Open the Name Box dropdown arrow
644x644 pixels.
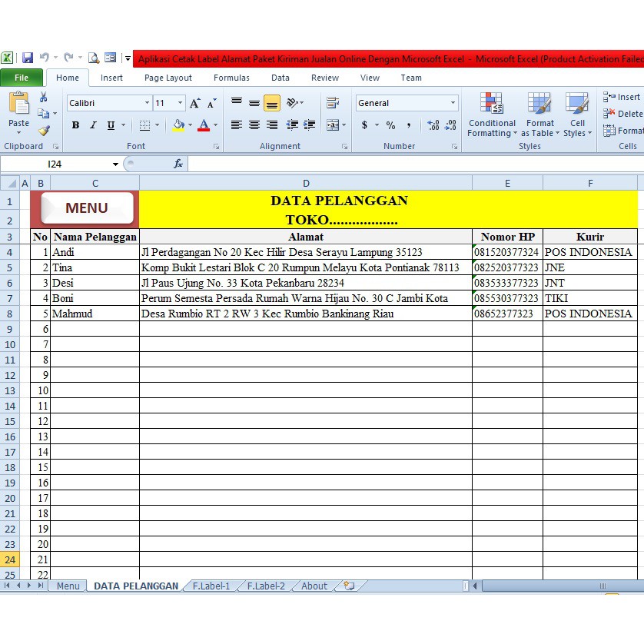(115, 164)
